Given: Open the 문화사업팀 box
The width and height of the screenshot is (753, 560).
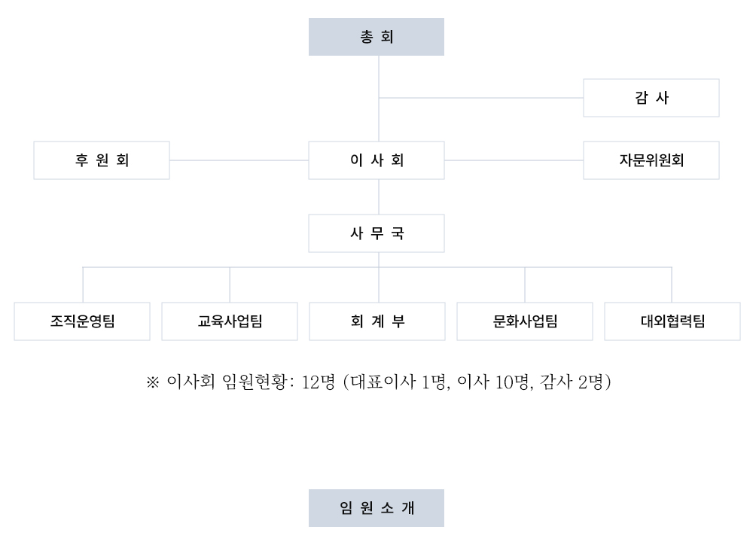Looking at the screenshot, I should pyautogui.click(x=525, y=321).
